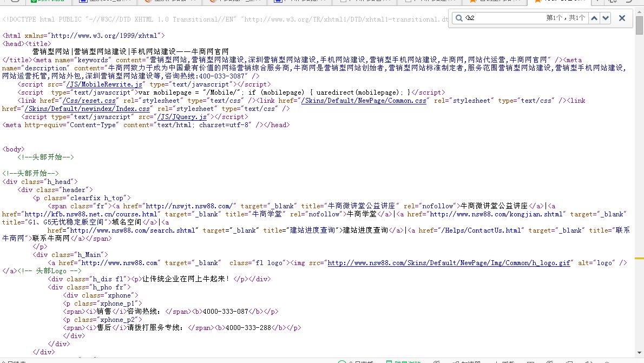Open the /JS/JQuery.js script link

(x=181, y=117)
